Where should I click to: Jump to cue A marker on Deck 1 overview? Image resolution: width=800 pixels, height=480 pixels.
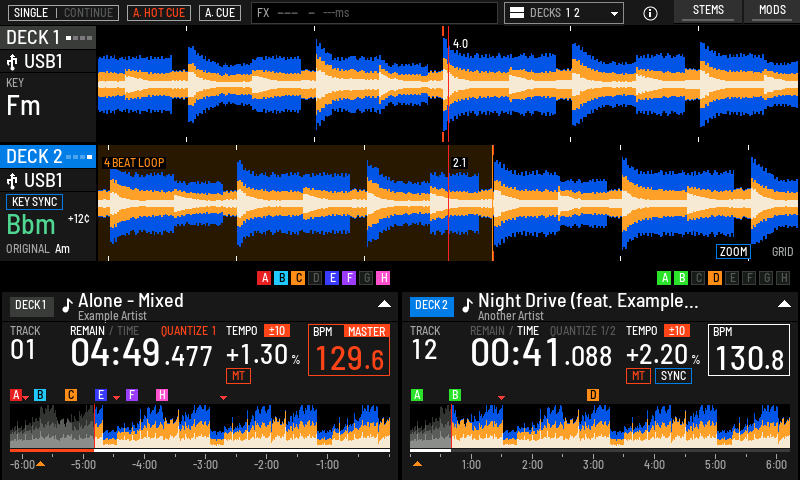point(16,395)
